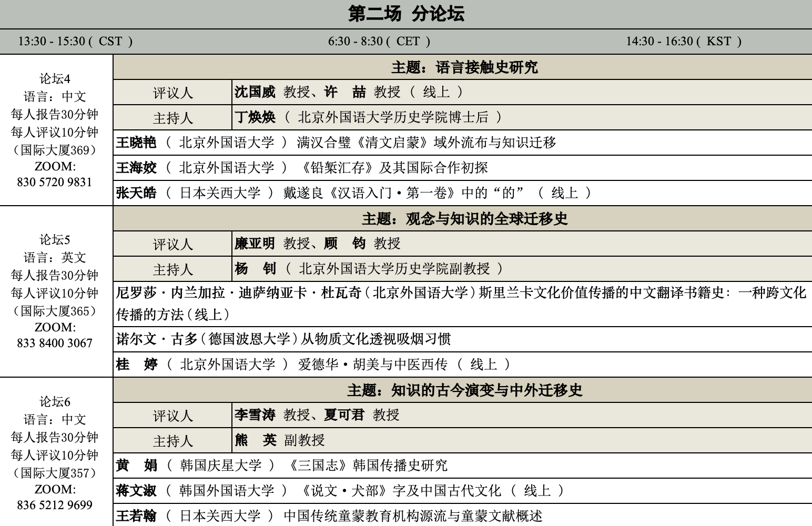Image resolution: width=812 pixels, height=526 pixels.
Task: Select the 主题：知识的古今演变与中外迁移史 heading
Action: pos(464,390)
